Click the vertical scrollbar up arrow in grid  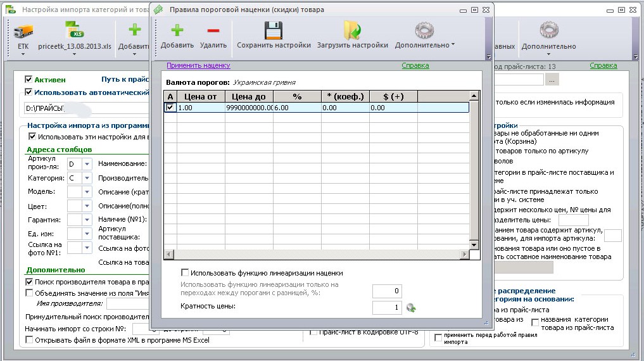tap(474, 96)
